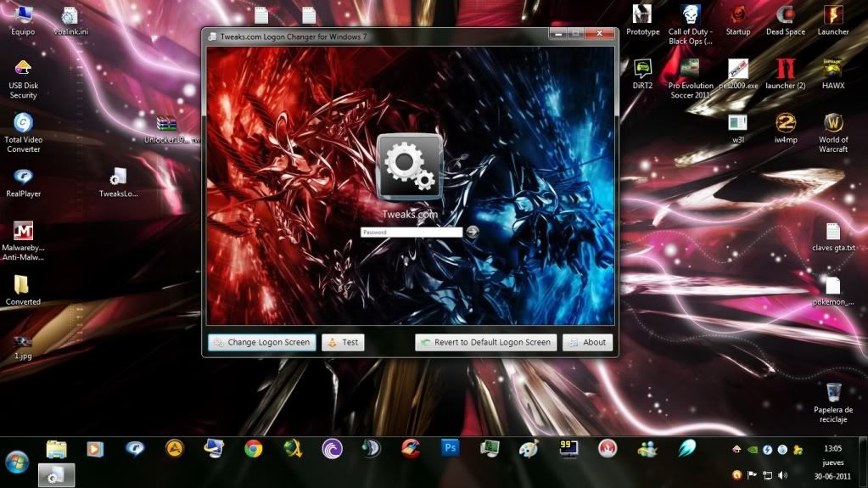Select Total Video Converter icon
The width and height of the screenshot is (868, 488).
[23, 133]
